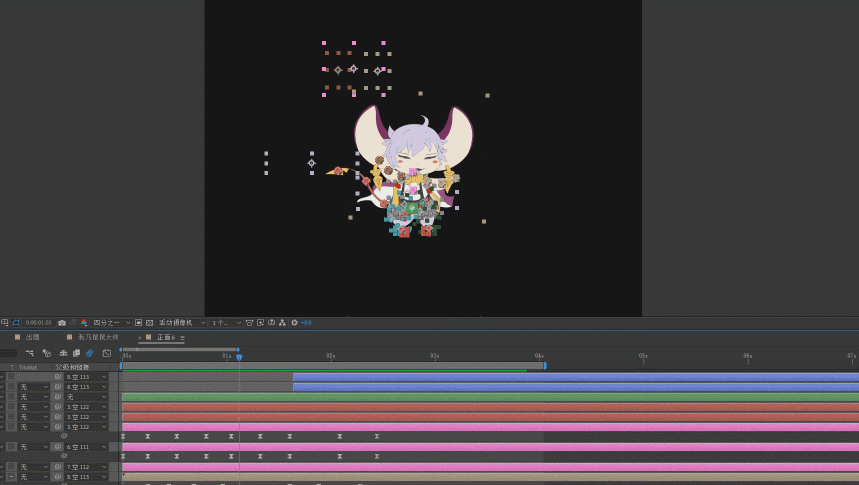Select the green layer bar in timeline

pos(490,397)
